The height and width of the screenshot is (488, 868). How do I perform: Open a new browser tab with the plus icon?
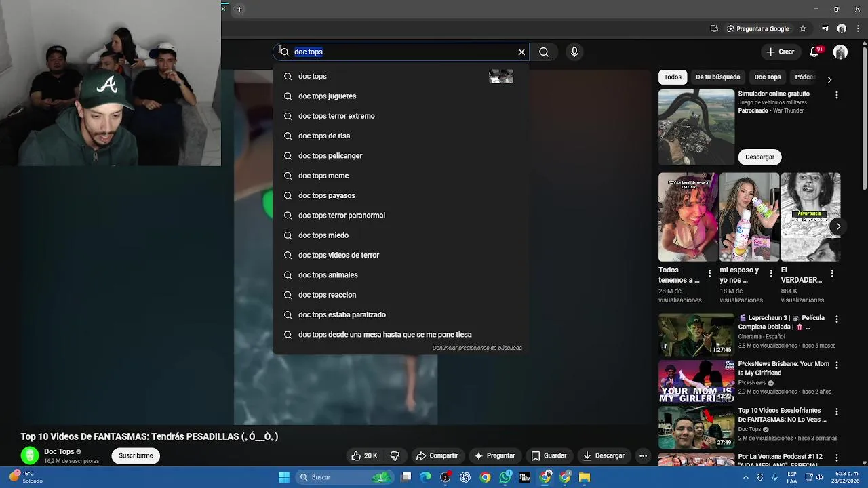[239, 9]
